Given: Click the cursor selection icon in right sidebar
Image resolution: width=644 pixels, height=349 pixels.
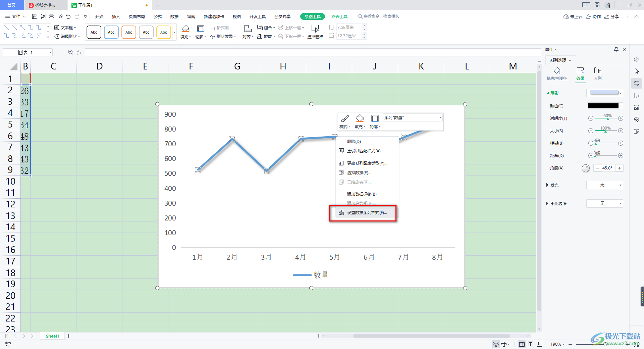Looking at the screenshot, I should pos(637,71).
